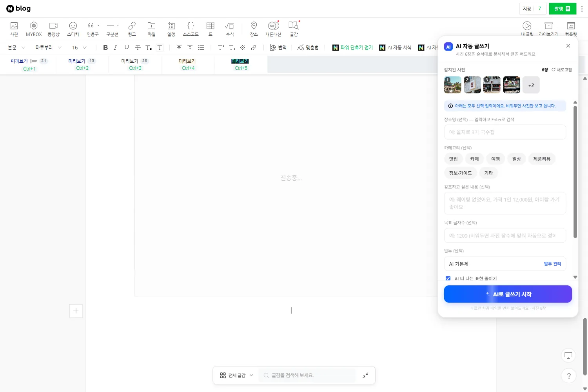This screenshot has width=588, height=392.
Task: Add a video with the 동영상 icon
Action: point(53,29)
